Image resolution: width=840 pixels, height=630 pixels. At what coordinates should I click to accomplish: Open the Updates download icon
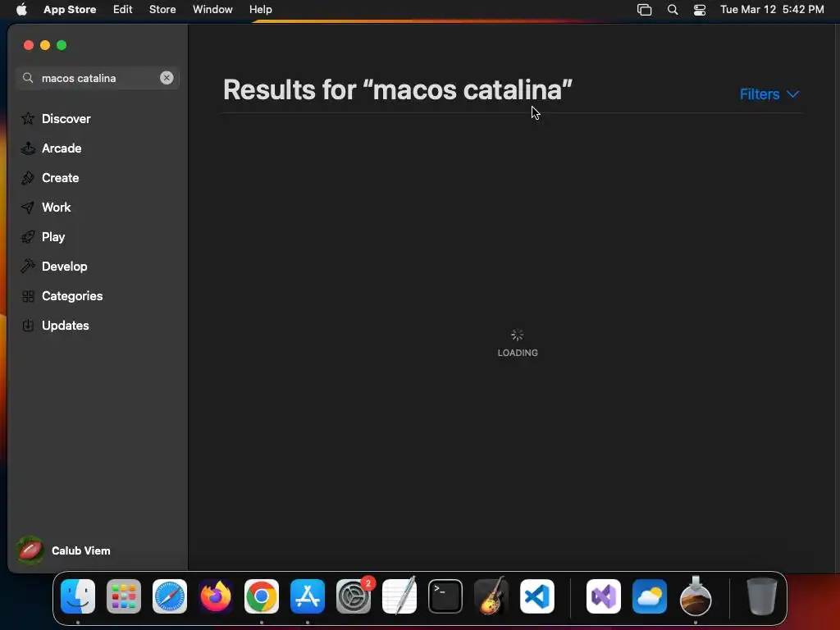(x=28, y=326)
